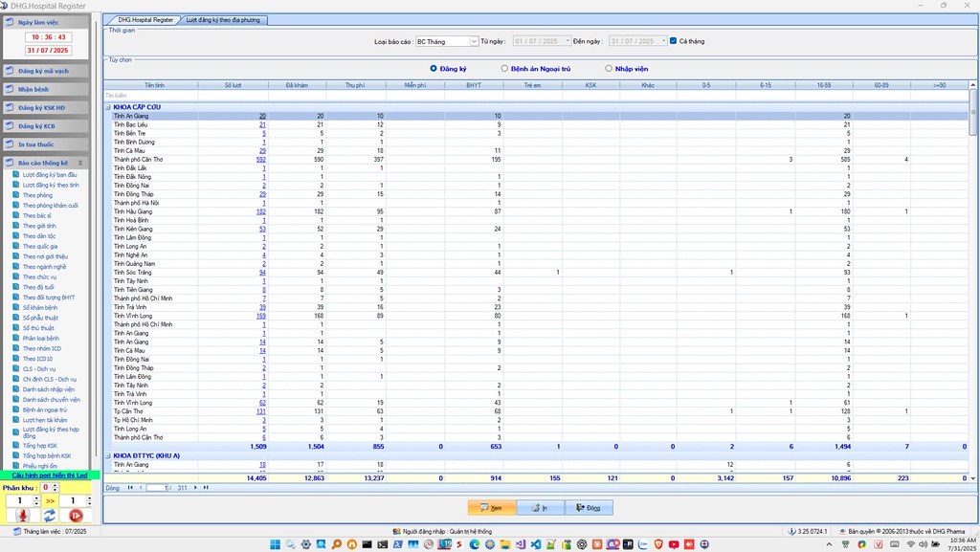980x552 pixels.
Task: Open Brave browser from the taskbar
Action: pyautogui.click(x=658, y=544)
